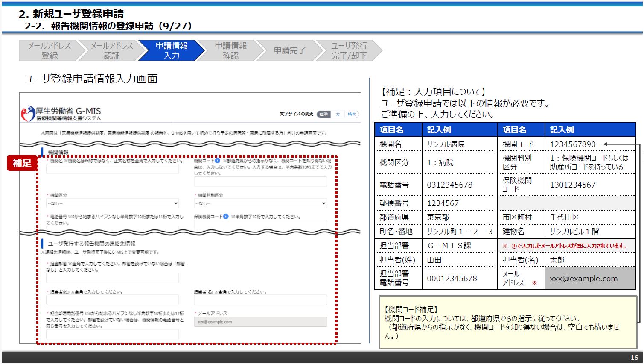Click the 市区町村 label cell

521,217
